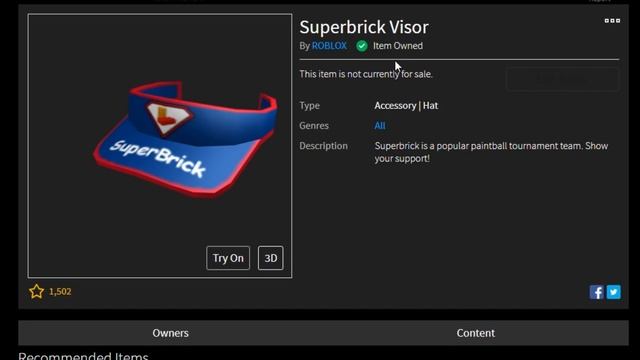Click the Genres field label
The height and width of the screenshot is (360, 640).
(x=314, y=126)
